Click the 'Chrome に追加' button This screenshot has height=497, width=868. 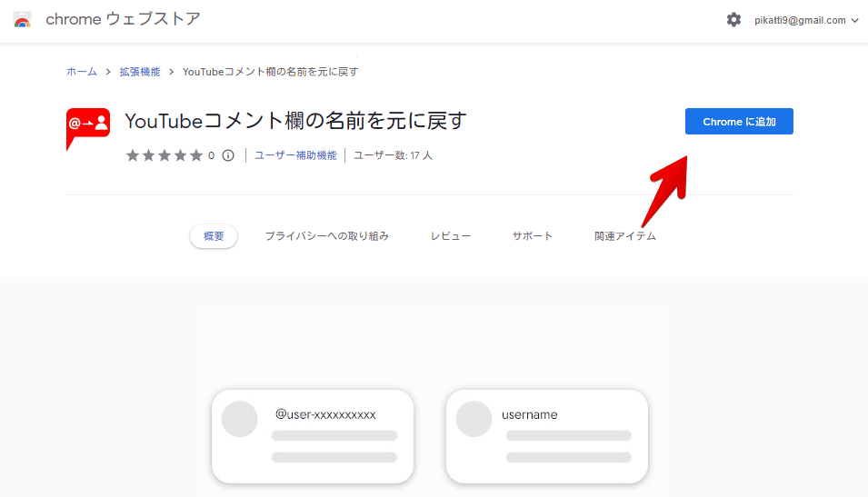pyautogui.click(x=739, y=121)
